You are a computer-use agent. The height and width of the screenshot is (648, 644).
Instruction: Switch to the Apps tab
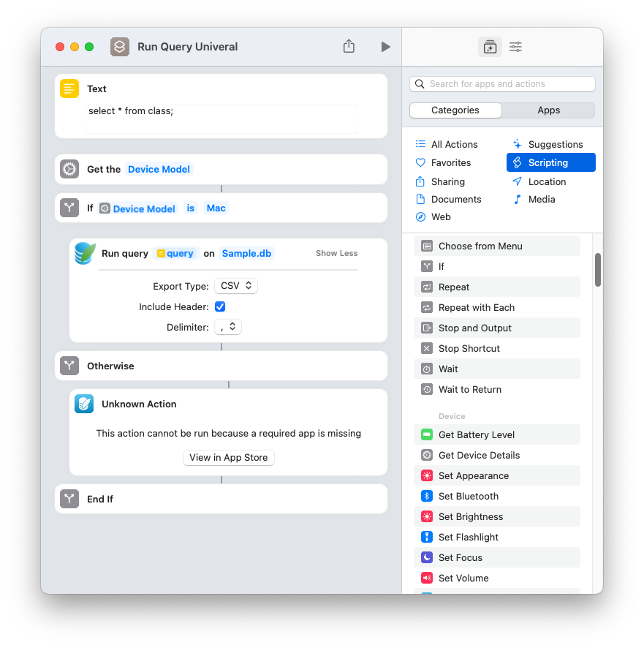point(548,110)
